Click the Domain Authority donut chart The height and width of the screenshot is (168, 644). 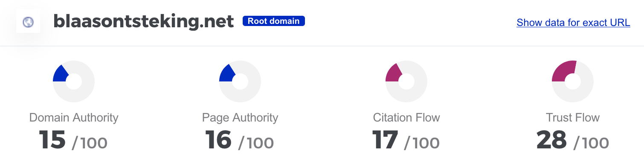pos(73,81)
